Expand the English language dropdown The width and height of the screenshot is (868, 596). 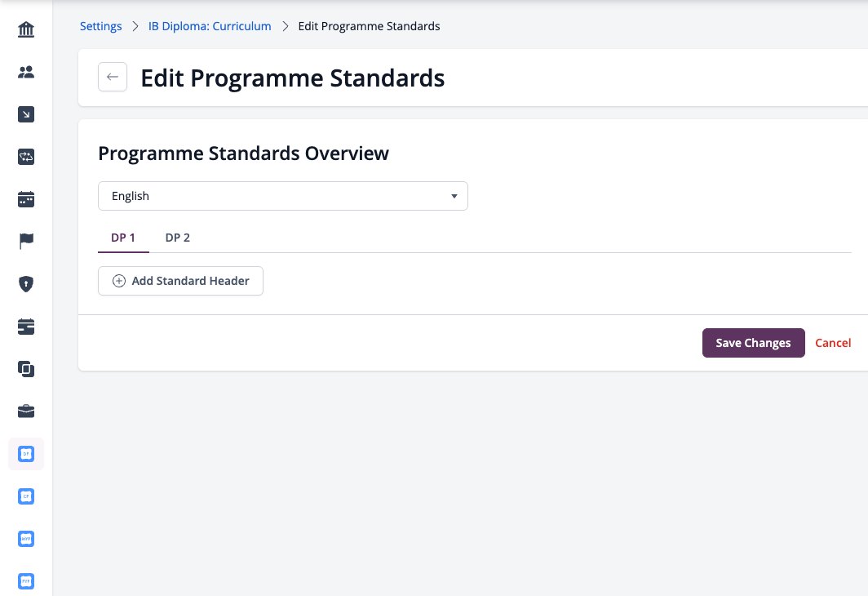[283, 196]
